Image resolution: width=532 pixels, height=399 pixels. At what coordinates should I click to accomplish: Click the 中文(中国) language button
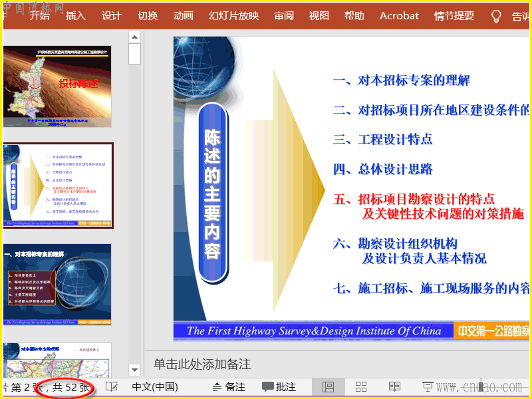tap(155, 387)
